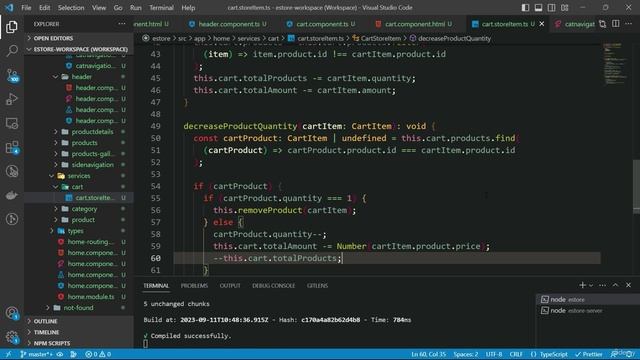Screen dimensions: 640x360
Task: Maximize the panel size with chevron
Action: 616,285
